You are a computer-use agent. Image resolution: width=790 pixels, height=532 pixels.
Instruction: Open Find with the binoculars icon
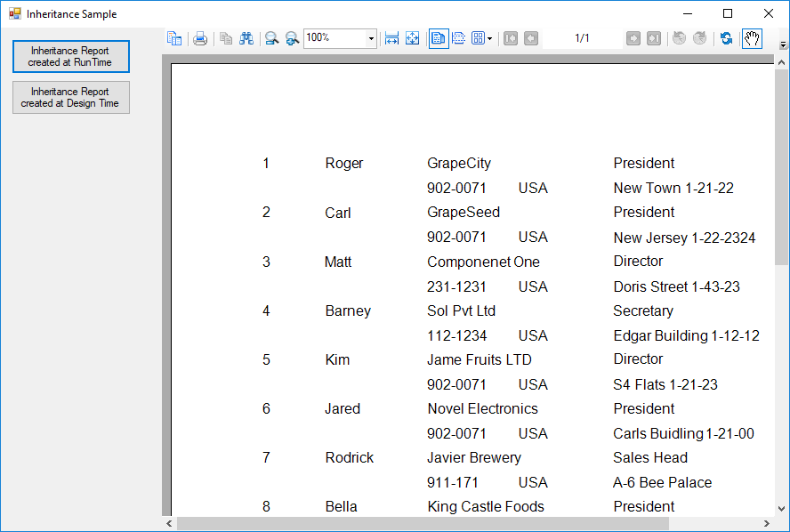tap(246, 38)
